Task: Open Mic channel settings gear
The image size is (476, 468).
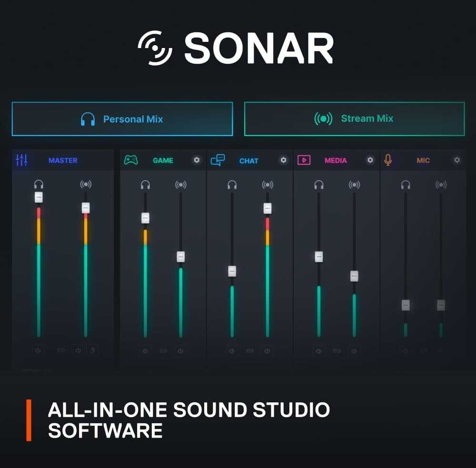Action: (x=456, y=160)
